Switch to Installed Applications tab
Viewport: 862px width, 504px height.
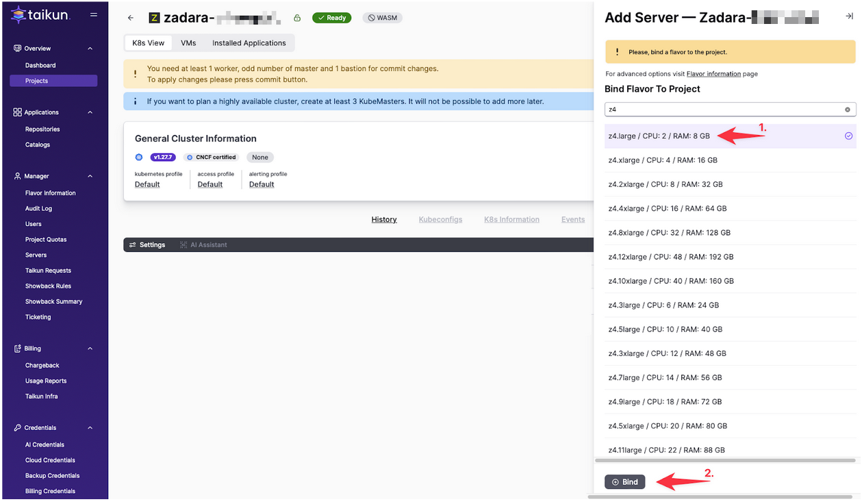click(x=249, y=43)
